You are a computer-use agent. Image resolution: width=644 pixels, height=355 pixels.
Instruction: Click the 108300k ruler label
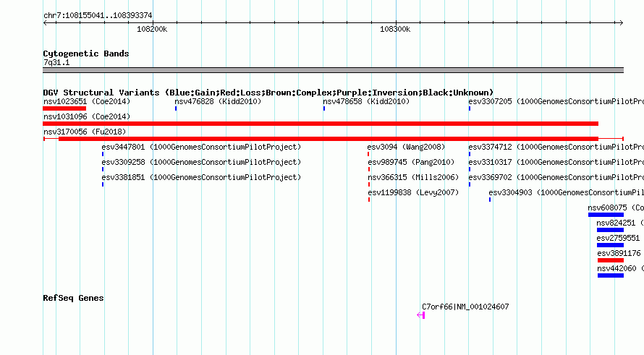point(395,29)
